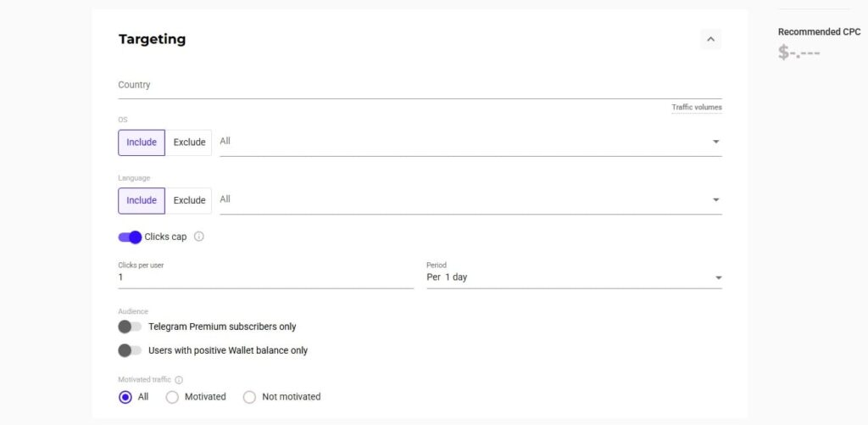
Task: Choose Exclude for Language
Action: coord(189,200)
